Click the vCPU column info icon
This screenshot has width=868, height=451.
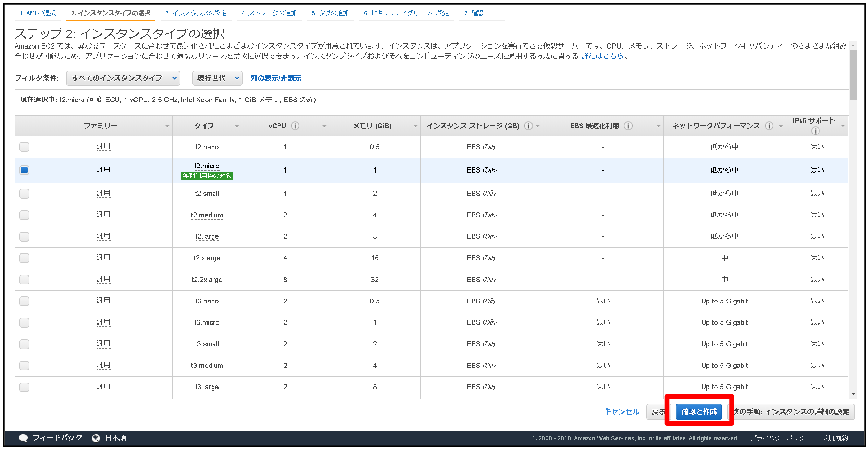pyautogui.click(x=295, y=125)
